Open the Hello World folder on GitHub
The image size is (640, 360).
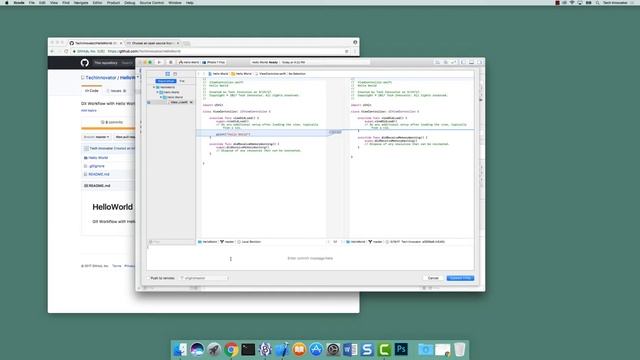pyautogui.click(x=98, y=158)
